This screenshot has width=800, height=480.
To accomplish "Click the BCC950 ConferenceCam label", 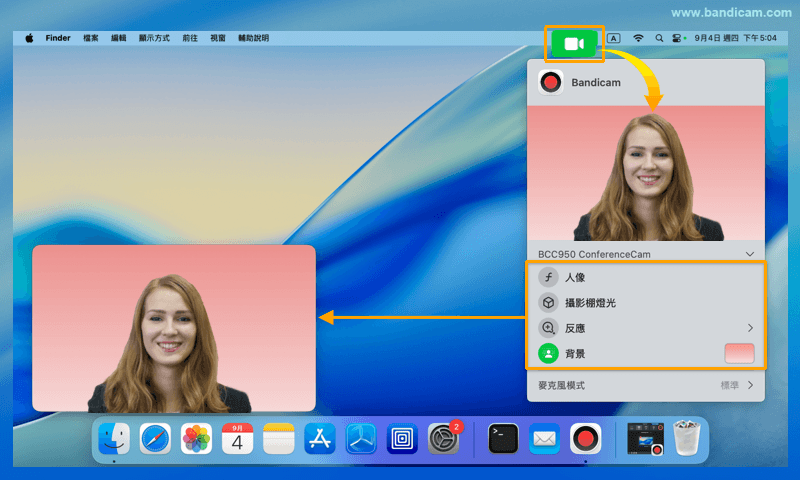I will pyautogui.click(x=594, y=254).
